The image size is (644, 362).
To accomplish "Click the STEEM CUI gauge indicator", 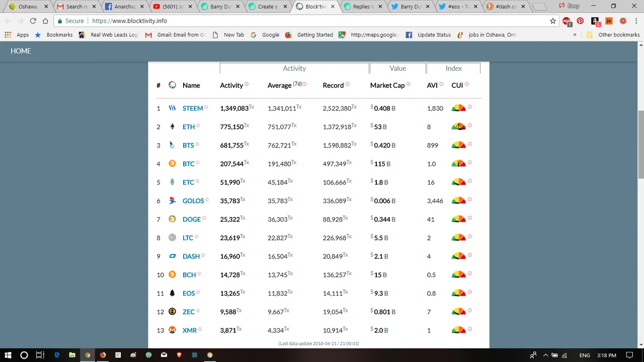I will tap(458, 108).
